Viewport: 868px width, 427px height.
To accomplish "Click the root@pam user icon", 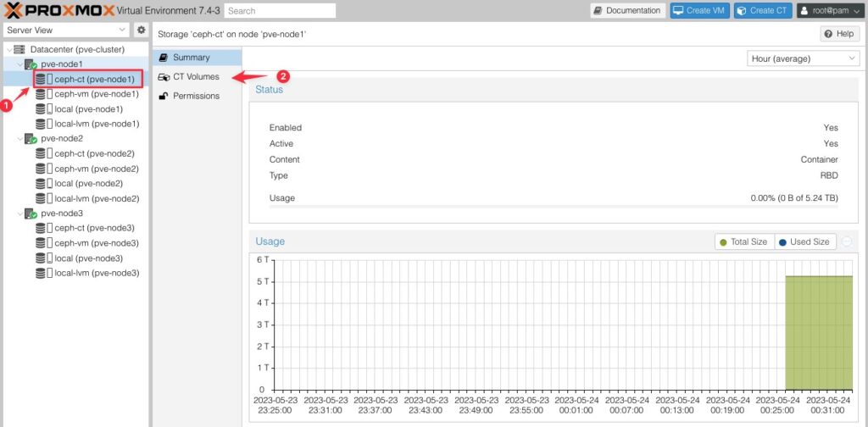I will pyautogui.click(x=804, y=10).
